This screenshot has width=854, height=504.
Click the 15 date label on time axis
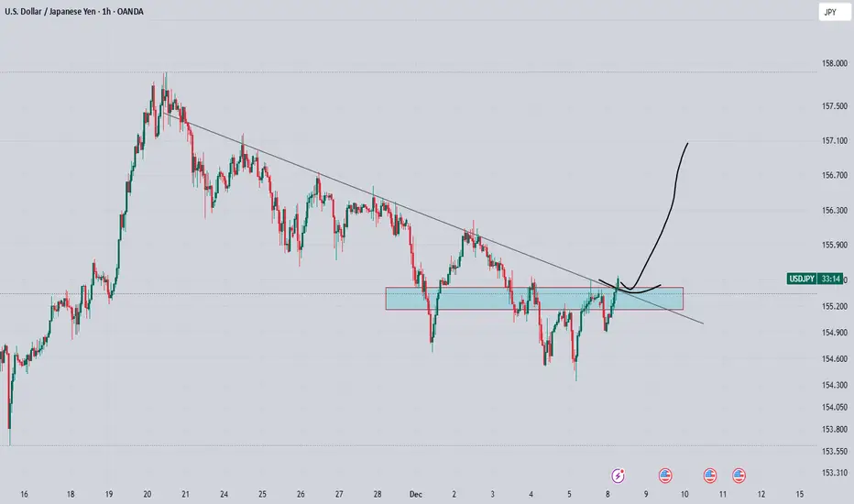[x=800, y=494]
